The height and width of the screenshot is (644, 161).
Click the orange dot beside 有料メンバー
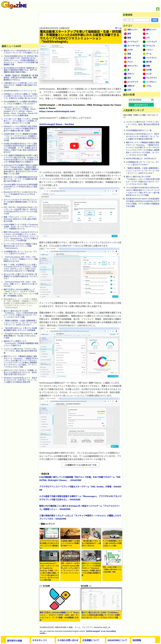pyautogui.click(x=125, y=30)
